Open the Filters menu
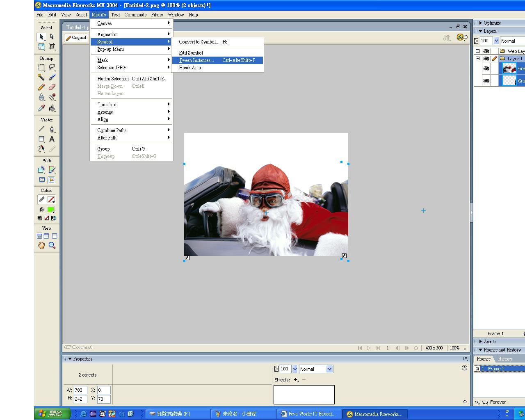Viewport: 525px width, 420px height. 157,15
